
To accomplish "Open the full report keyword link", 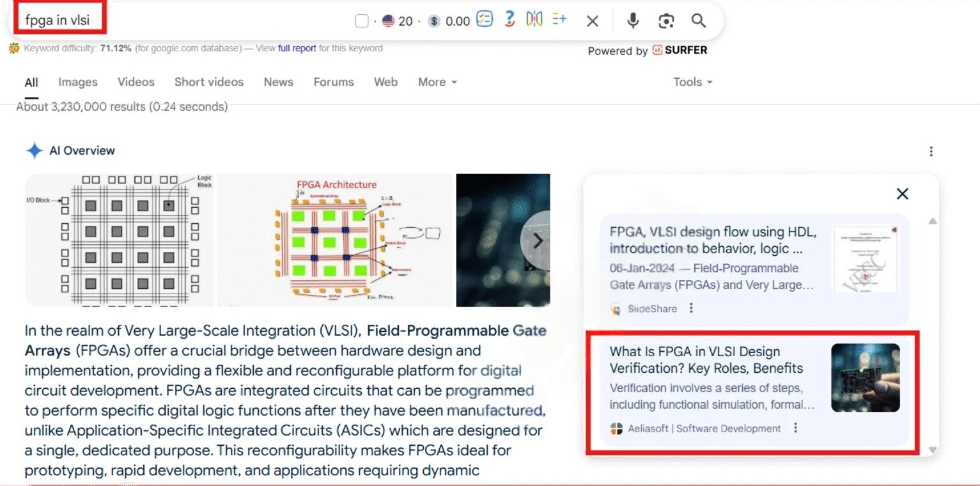I will click(297, 48).
